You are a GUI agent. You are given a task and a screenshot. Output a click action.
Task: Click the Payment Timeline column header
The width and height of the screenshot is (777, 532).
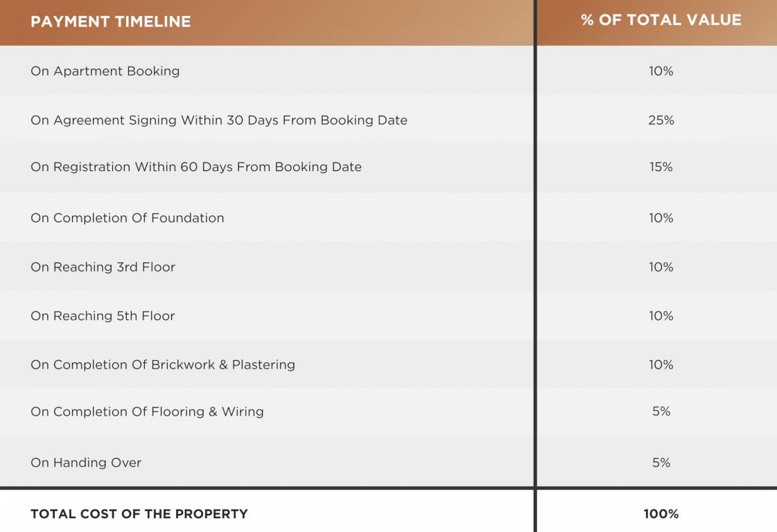coord(110,21)
